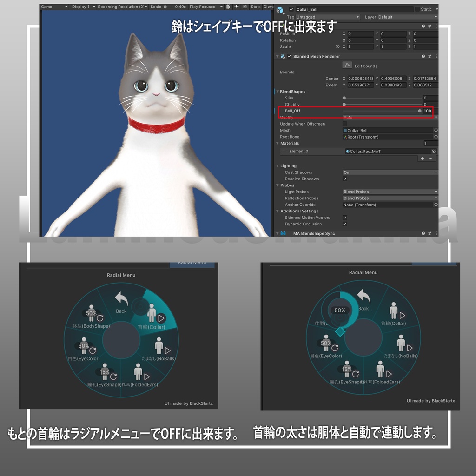Open Transform component presets icon
Viewport: 476px width, 476px height.
(430, 26)
